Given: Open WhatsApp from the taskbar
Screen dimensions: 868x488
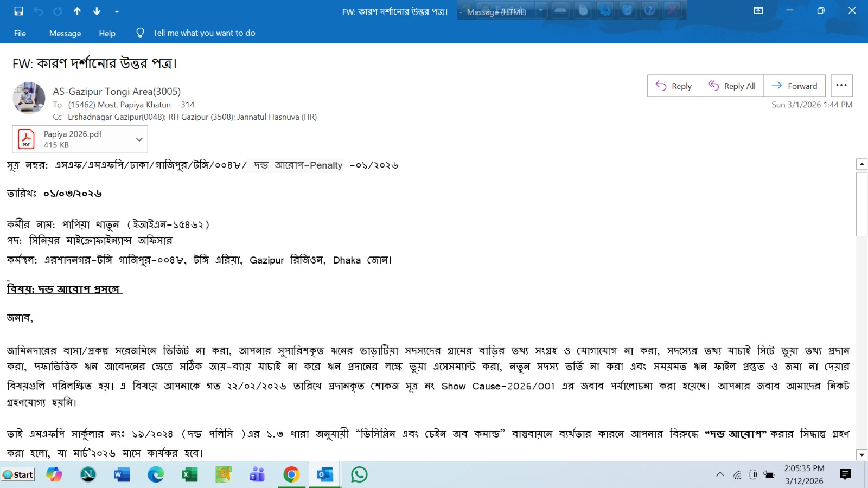Looking at the screenshot, I should [x=359, y=475].
